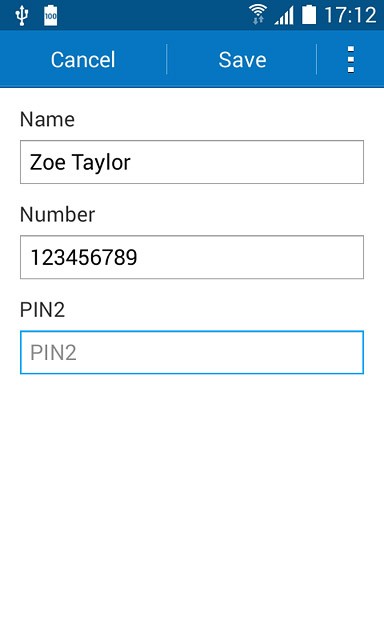Tap the 17:12 clock in status bar
Image resolution: width=384 pixels, height=640 pixels.
click(x=350, y=16)
